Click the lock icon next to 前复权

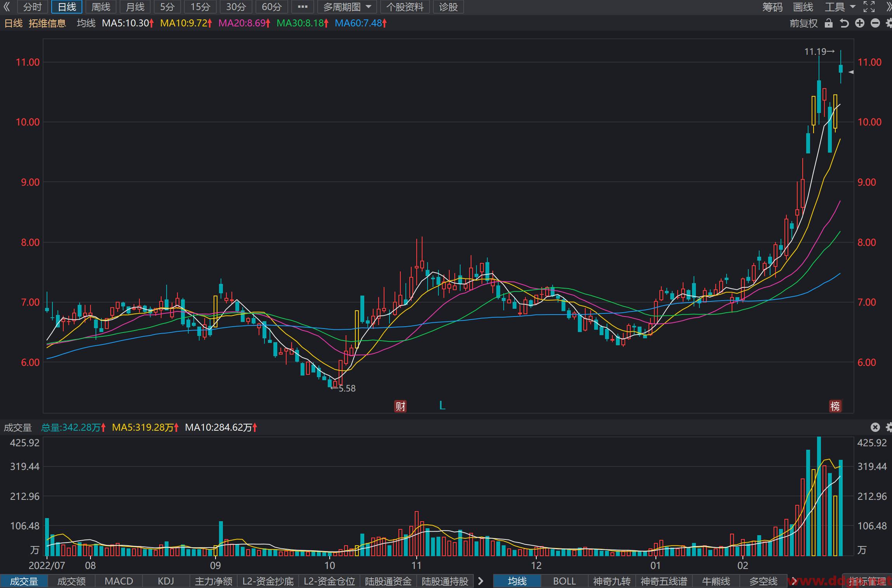828,23
